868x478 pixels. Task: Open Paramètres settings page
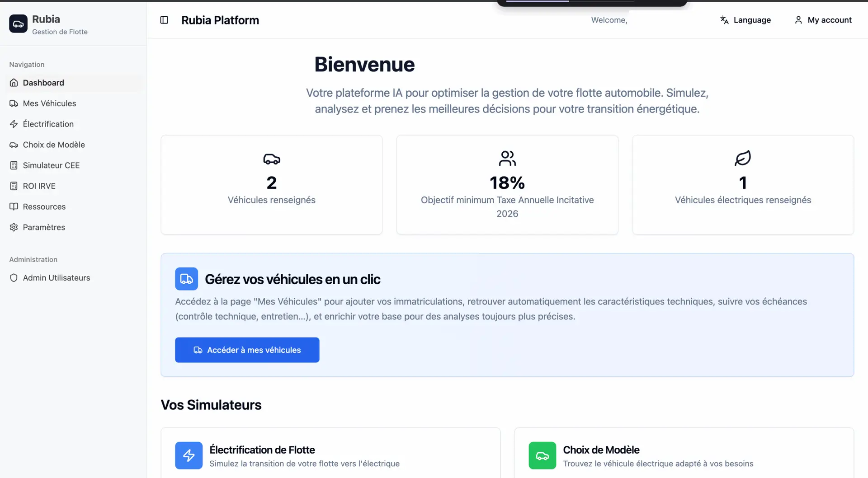(x=74, y=227)
